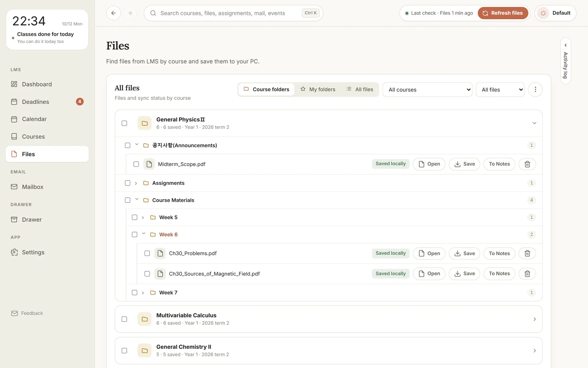Click the Refresh files button
Viewport: 588px width, 368px height.
coord(503,13)
